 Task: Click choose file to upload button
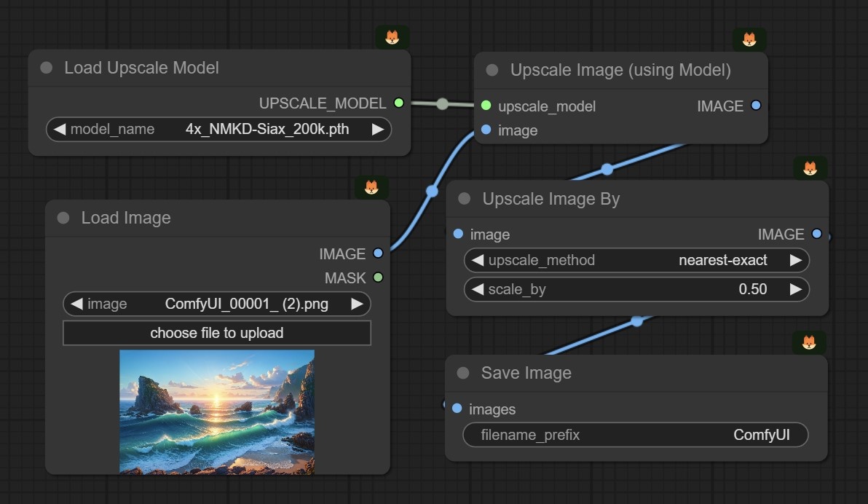coord(217,333)
